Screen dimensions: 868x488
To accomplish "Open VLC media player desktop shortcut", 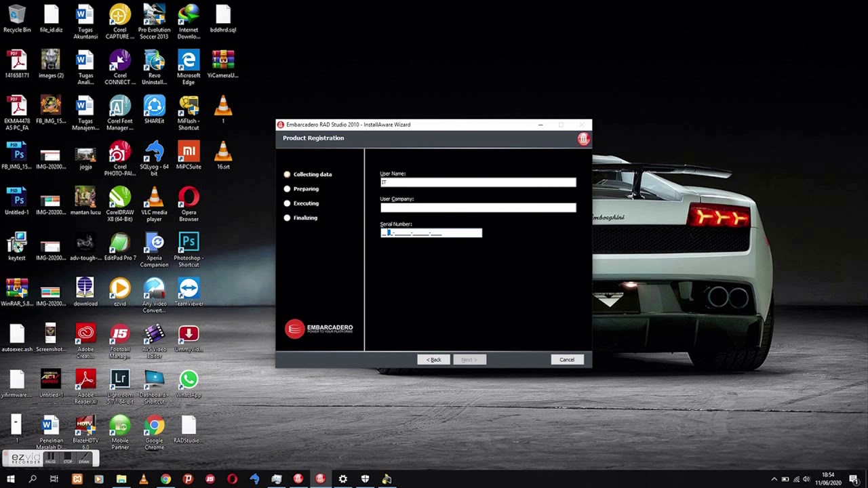I will [x=154, y=203].
